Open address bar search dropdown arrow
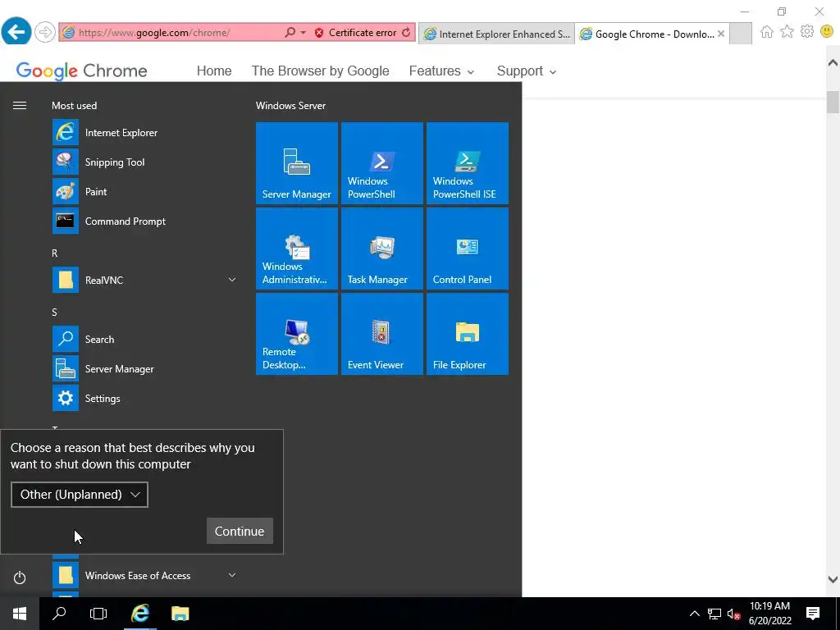Viewport: 840px width, 630px height. [x=304, y=33]
